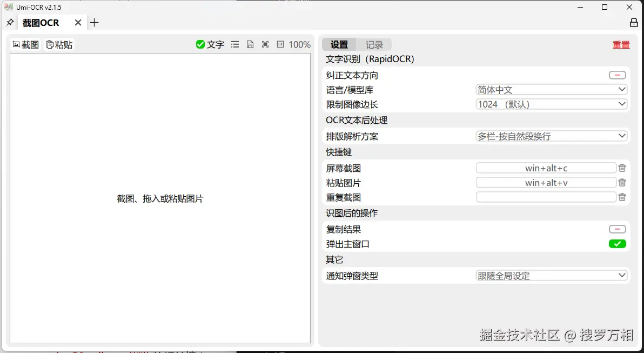Click the OCR文本后处理 section heading

(357, 121)
